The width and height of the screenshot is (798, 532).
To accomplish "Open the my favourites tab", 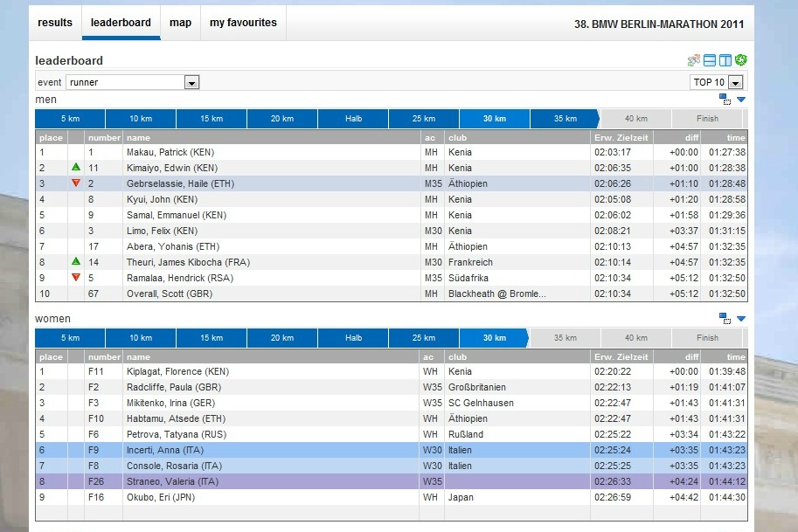I will [x=243, y=23].
